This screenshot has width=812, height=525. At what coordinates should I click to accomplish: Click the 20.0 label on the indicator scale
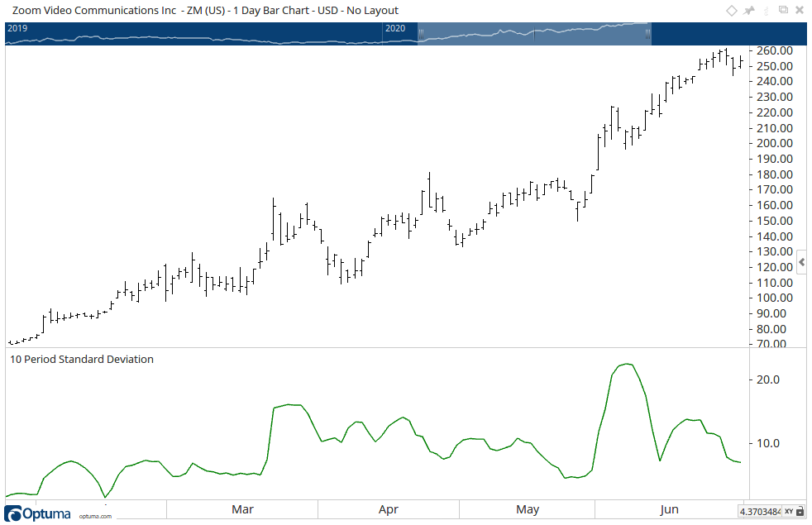(768, 380)
